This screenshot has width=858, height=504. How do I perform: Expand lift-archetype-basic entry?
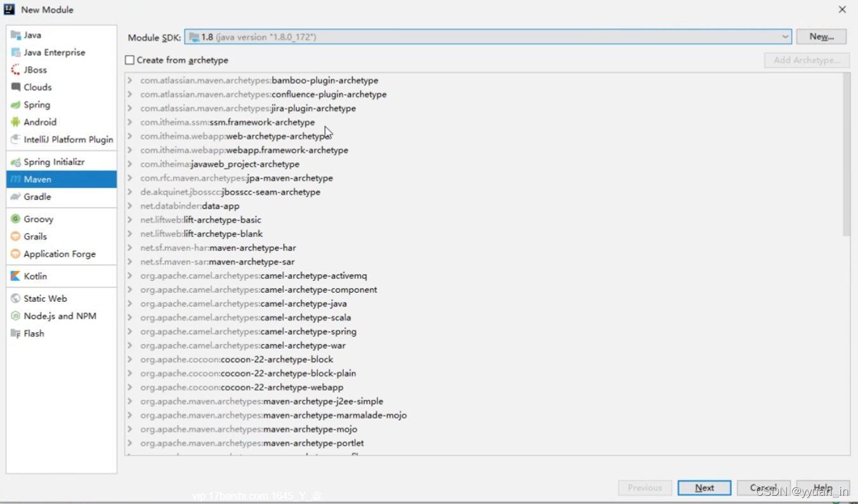click(x=130, y=220)
